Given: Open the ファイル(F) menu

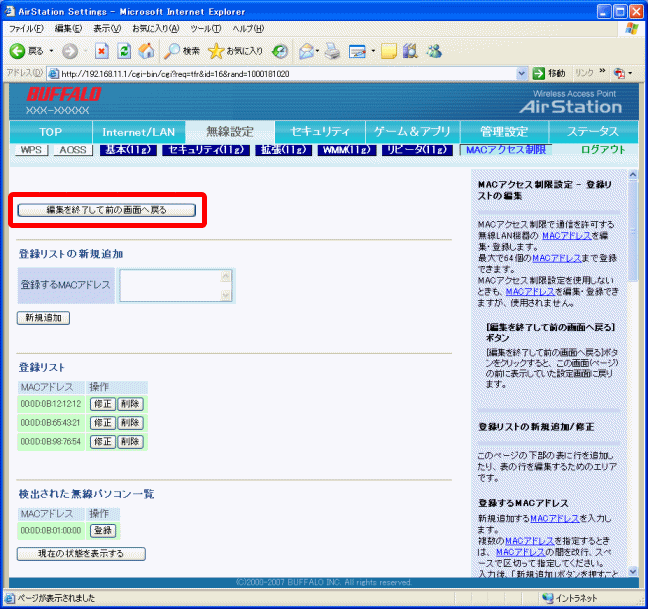Looking at the screenshot, I should click(26, 29).
